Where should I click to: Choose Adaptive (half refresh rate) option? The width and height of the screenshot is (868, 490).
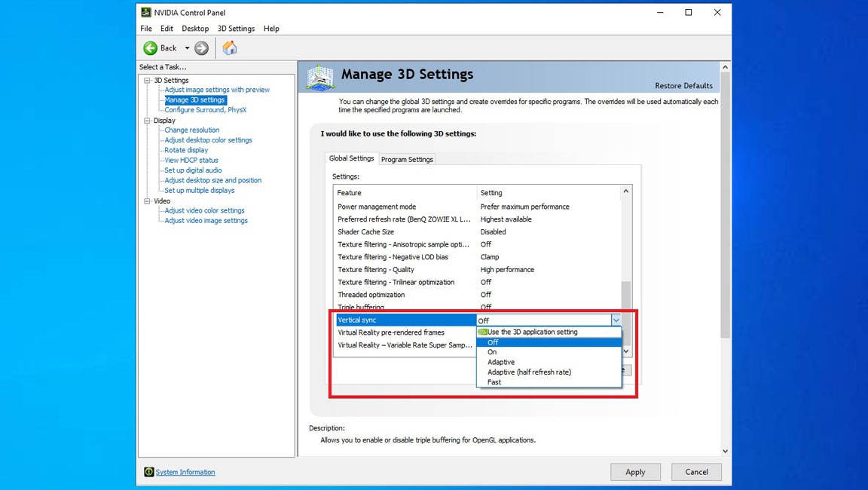point(529,372)
